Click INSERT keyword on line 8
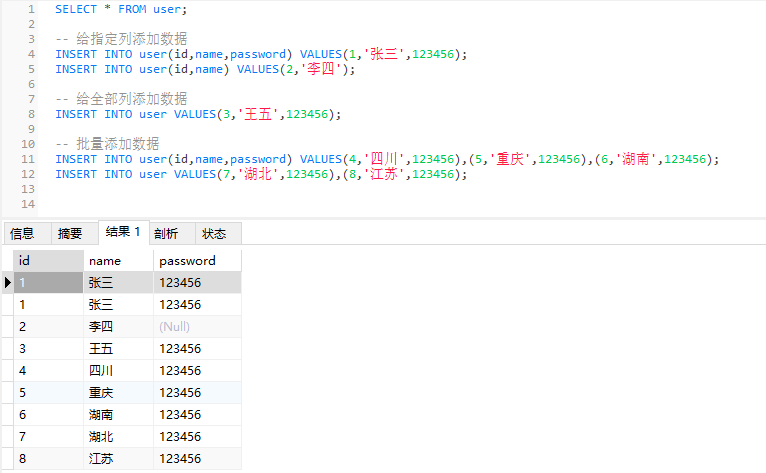 (76, 114)
